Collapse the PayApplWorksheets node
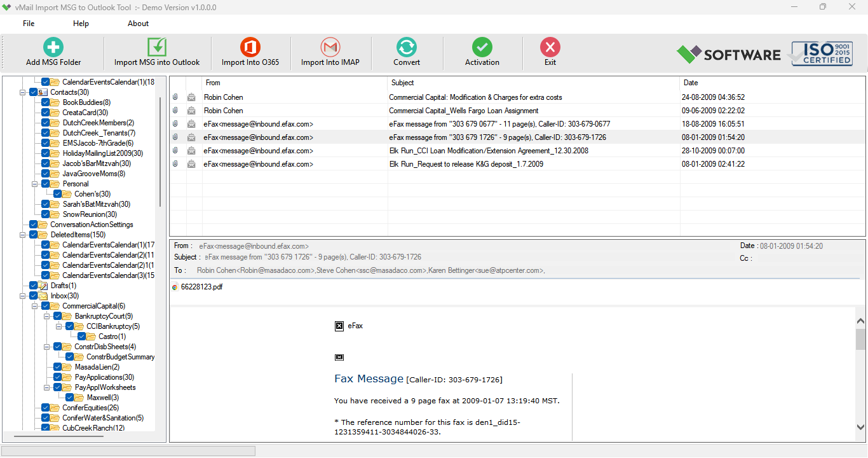The height and width of the screenshot is (458, 868). (47, 387)
